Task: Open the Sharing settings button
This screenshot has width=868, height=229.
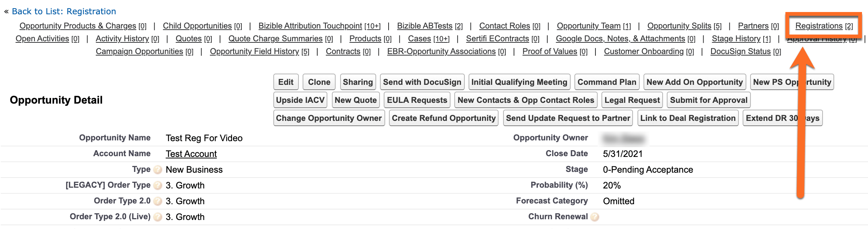Action: [x=358, y=82]
